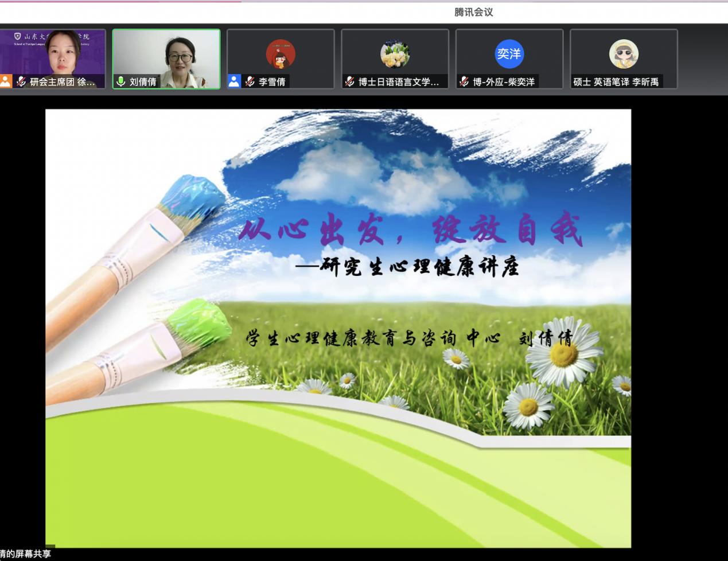Click the orange host icon on the first participant tile

click(x=6, y=81)
